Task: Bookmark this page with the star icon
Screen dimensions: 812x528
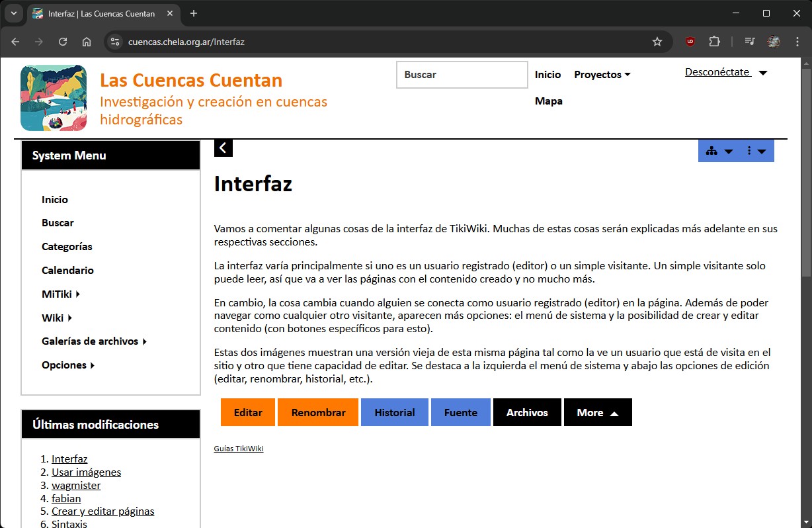Action: (x=657, y=42)
